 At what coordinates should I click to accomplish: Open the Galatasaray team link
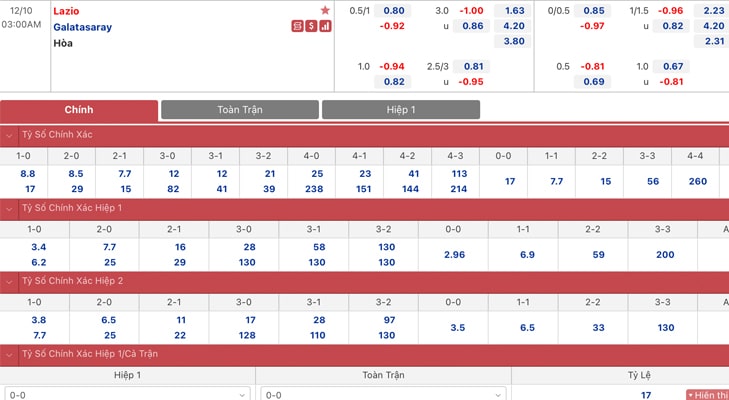pyautogui.click(x=83, y=27)
